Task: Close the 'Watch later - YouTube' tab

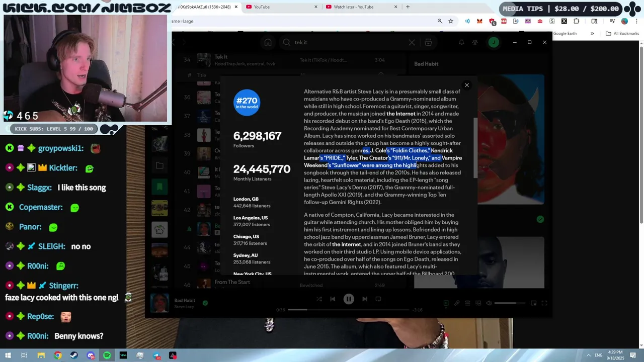Action: [x=395, y=7]
